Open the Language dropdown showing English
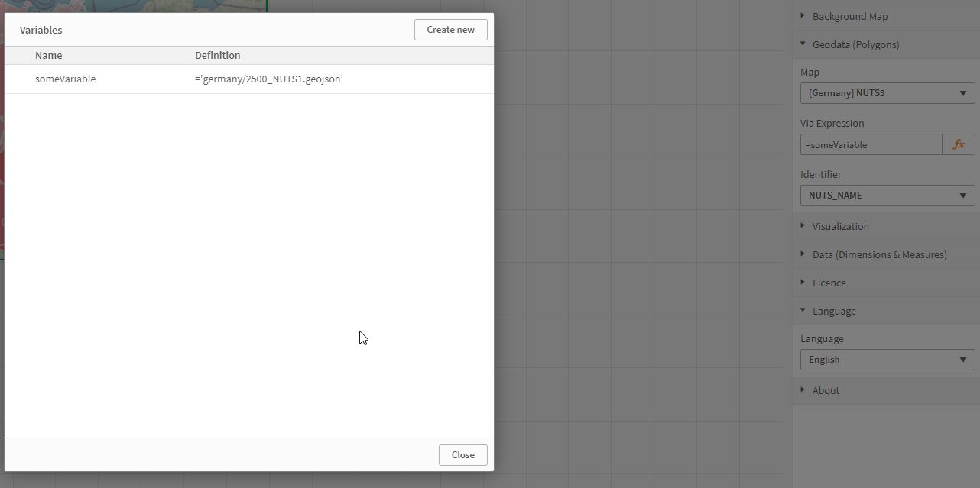 point(887,359)
